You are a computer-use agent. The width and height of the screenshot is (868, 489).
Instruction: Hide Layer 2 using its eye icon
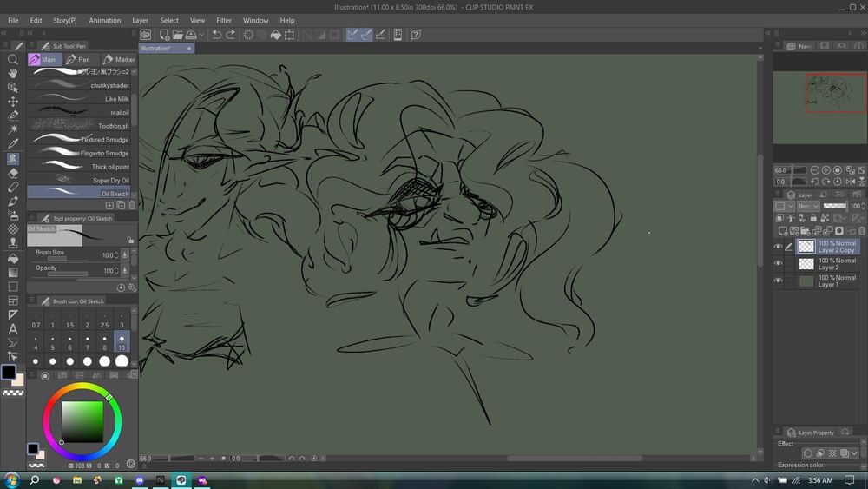coord(778,263)
